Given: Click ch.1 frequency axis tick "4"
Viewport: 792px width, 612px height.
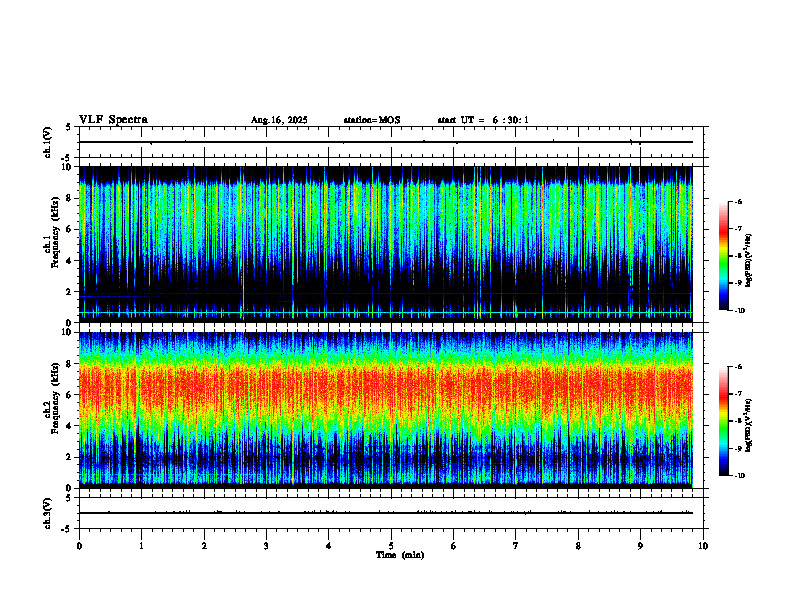Looking at the screenshot, I should 69,261.
